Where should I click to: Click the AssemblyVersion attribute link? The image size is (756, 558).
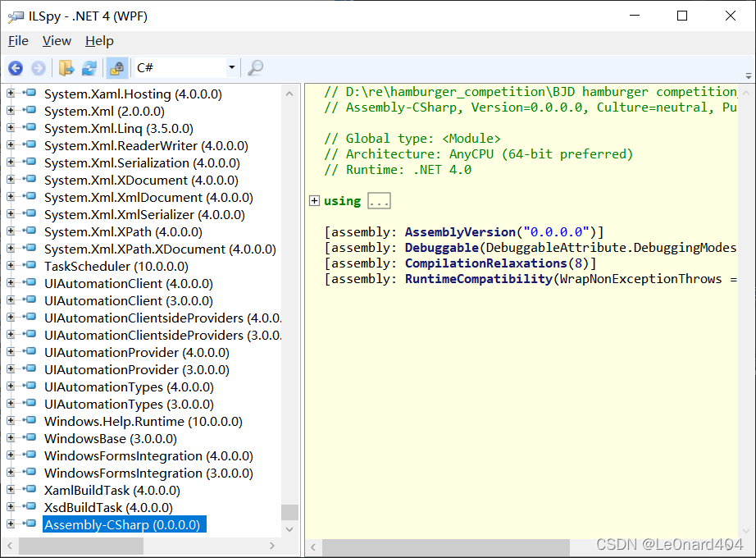tap(460, 232)
